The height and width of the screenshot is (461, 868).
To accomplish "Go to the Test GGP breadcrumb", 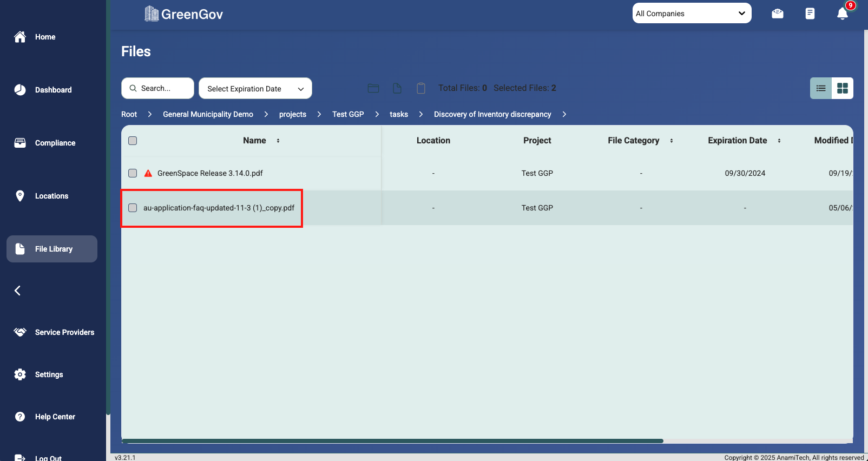I will 348,114.
